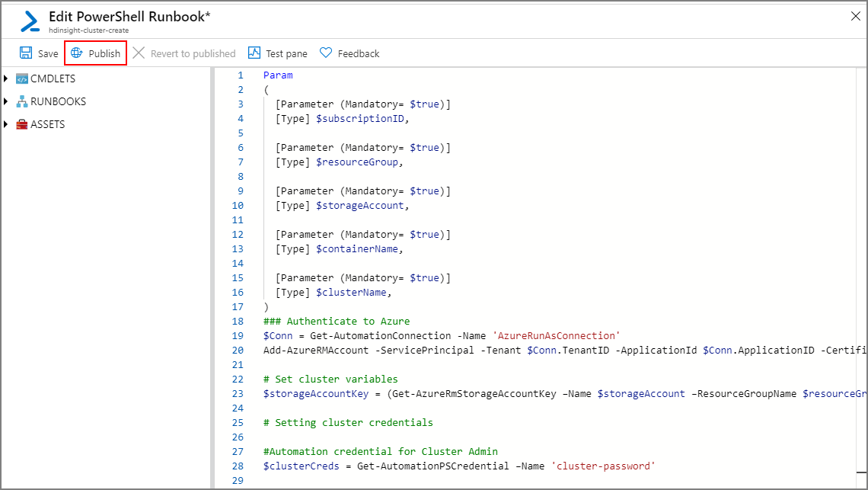Expand the CMDLETS tree node
Viewport: 868px width, 490px height.
pos(6,78)
